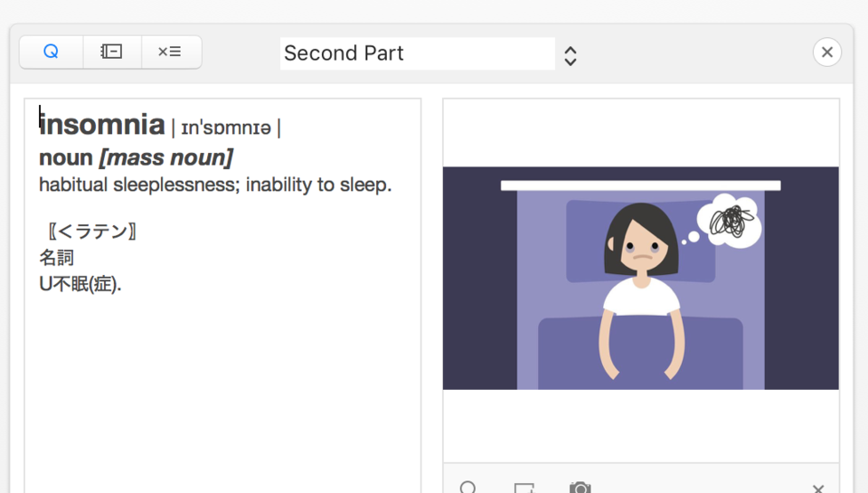Click the 'noun [mass noun]' line
This screenshot has height=493, width=868.
(x=137, y=158)
